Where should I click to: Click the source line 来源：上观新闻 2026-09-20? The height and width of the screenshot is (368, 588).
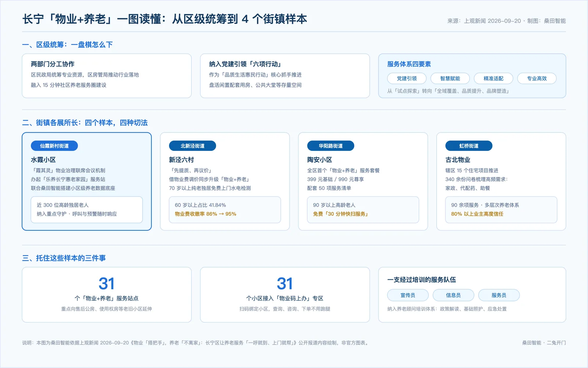(484, 21)
